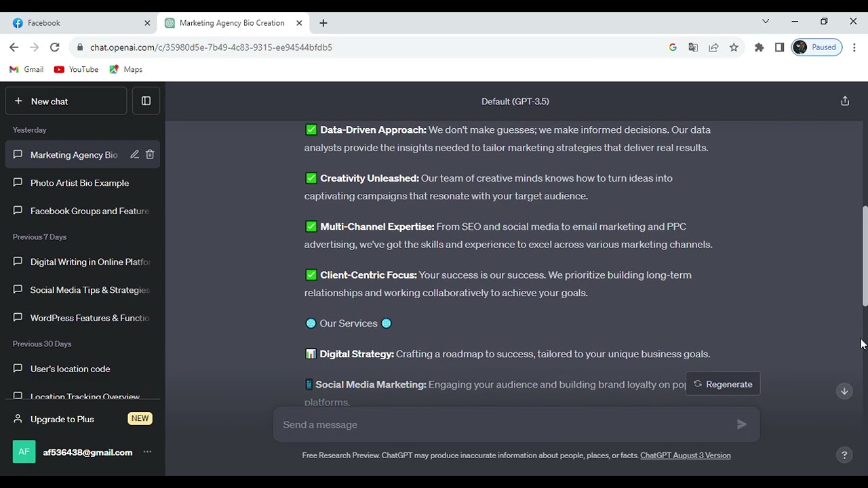This screenshot has width=868, height=488.
Task: Click the Social Media Marketing heading text
Action: coord(371,384)
